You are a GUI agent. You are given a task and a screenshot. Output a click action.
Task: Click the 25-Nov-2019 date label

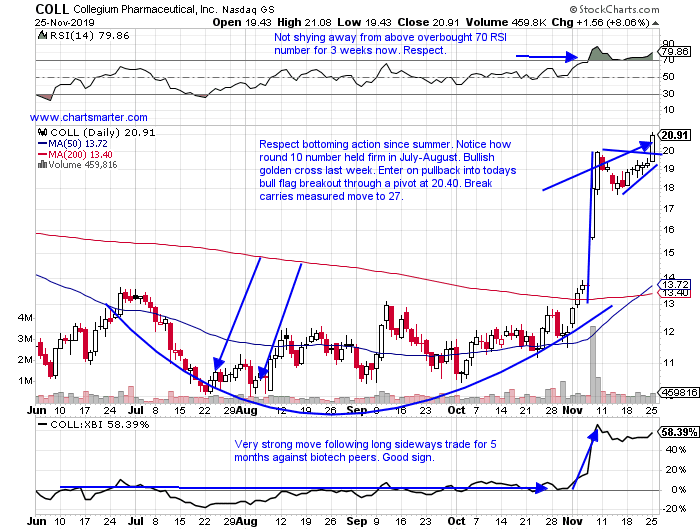point(65,22)
